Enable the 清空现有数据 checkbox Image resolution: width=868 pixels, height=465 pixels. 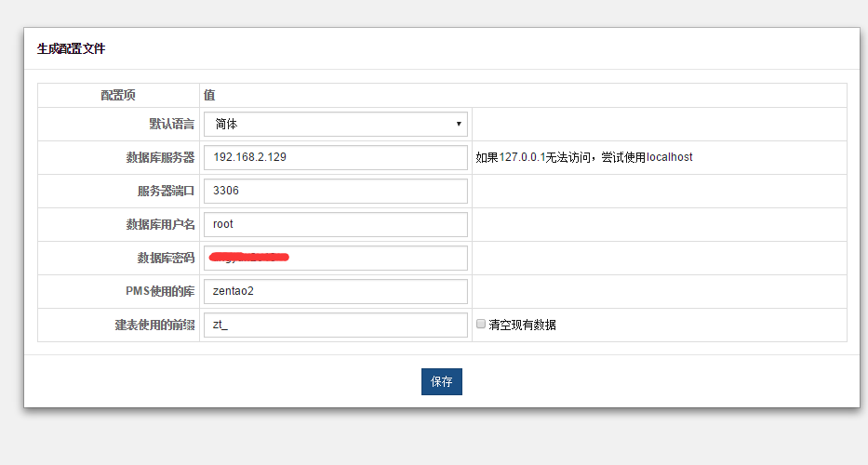(481, 325)
